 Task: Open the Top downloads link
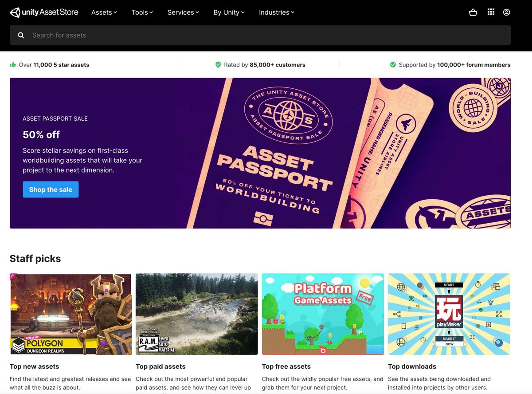(x=412, y=366)
